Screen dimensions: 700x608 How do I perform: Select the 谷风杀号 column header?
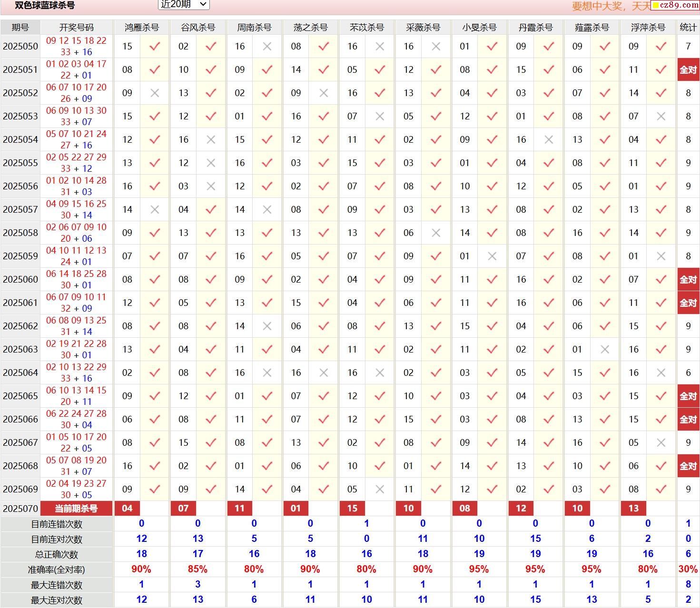click(x=198, y=27)
